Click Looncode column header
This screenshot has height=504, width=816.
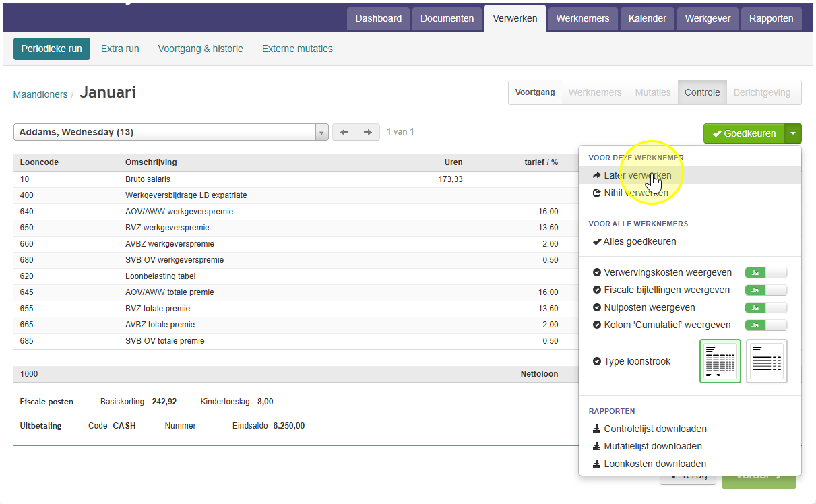38,162
